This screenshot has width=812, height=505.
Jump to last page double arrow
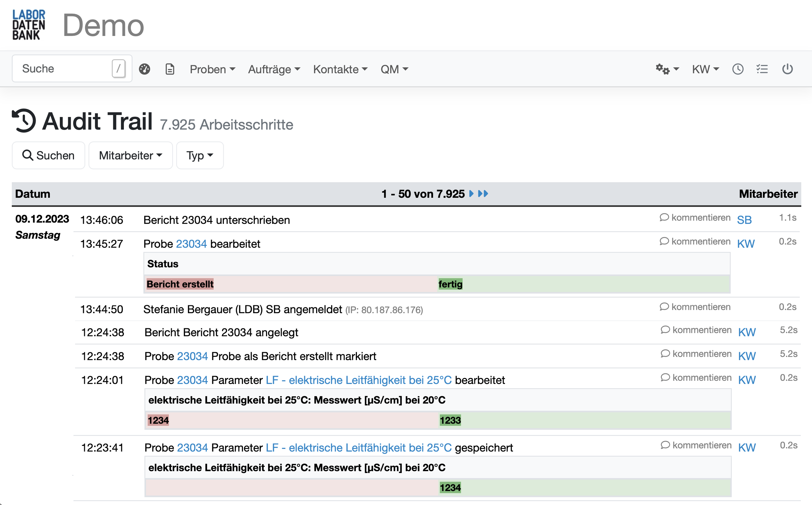483,194
